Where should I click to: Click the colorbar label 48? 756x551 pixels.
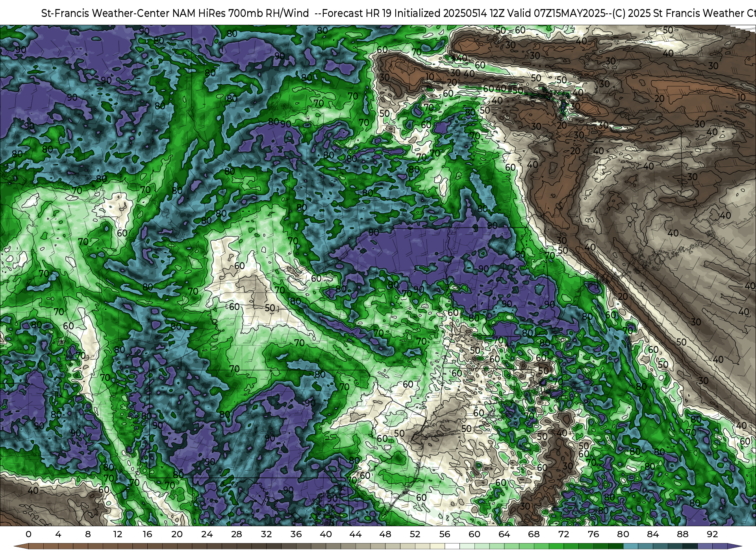(385, 534)
